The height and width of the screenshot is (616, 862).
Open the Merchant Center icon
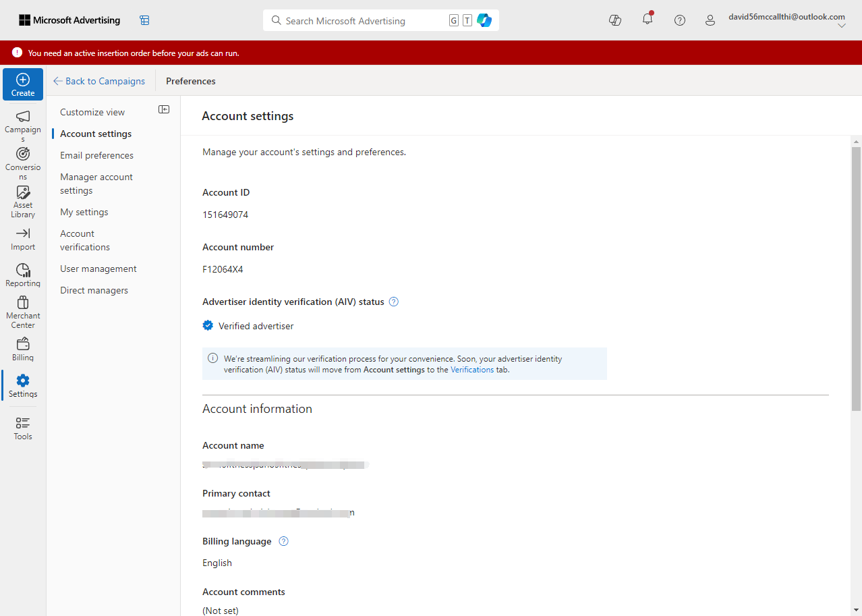(23, 303)
